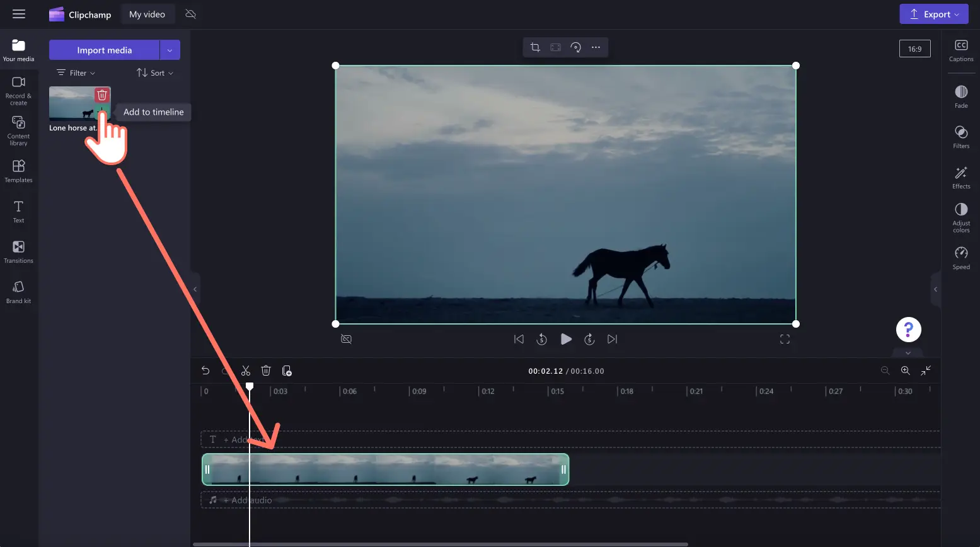Open the Speed panel
Screen dimensions: 980x547
[x=961, y=258]
